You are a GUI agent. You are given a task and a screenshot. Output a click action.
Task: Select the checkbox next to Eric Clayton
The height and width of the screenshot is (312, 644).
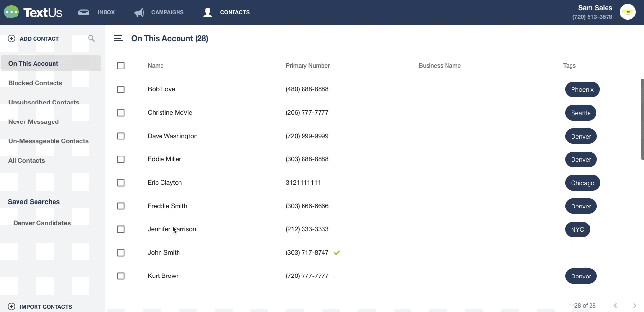coord(121,183)
